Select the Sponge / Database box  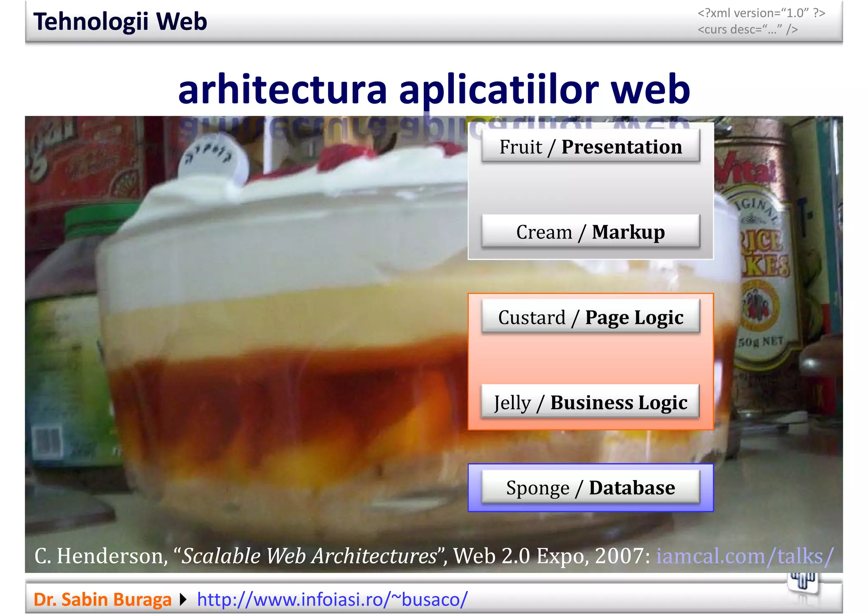[590, 487]
